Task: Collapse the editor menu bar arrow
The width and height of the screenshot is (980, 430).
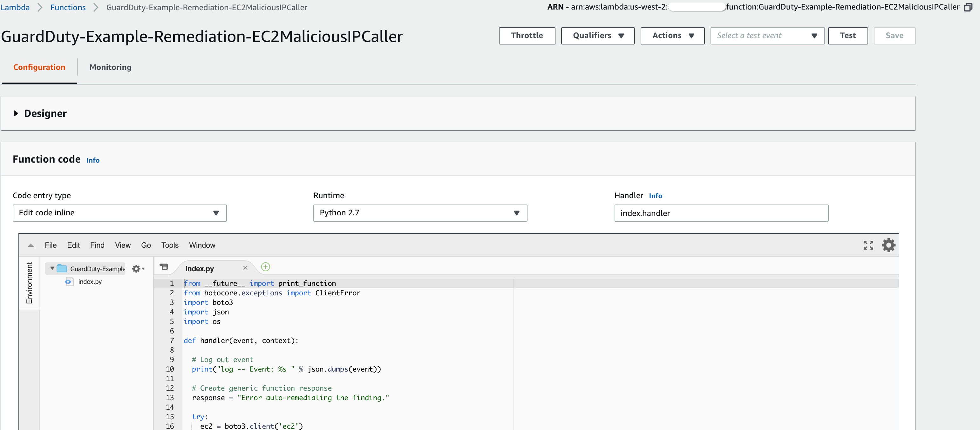Action: (x=31, y=245)
